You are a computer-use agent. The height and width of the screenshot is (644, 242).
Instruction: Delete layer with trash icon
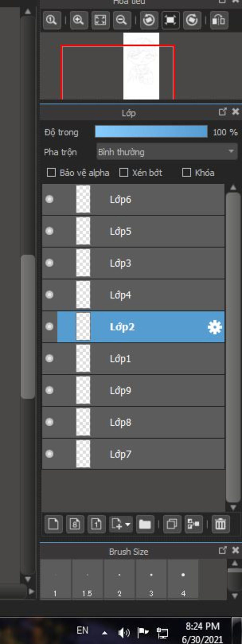click(x=220, y=524)
